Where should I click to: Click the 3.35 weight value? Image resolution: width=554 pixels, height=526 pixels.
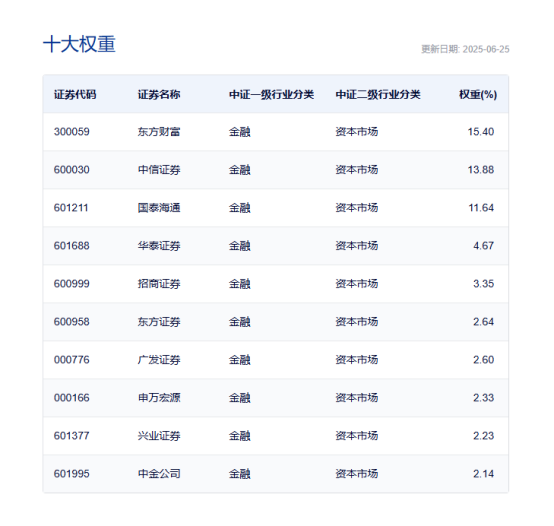[483, 284]
